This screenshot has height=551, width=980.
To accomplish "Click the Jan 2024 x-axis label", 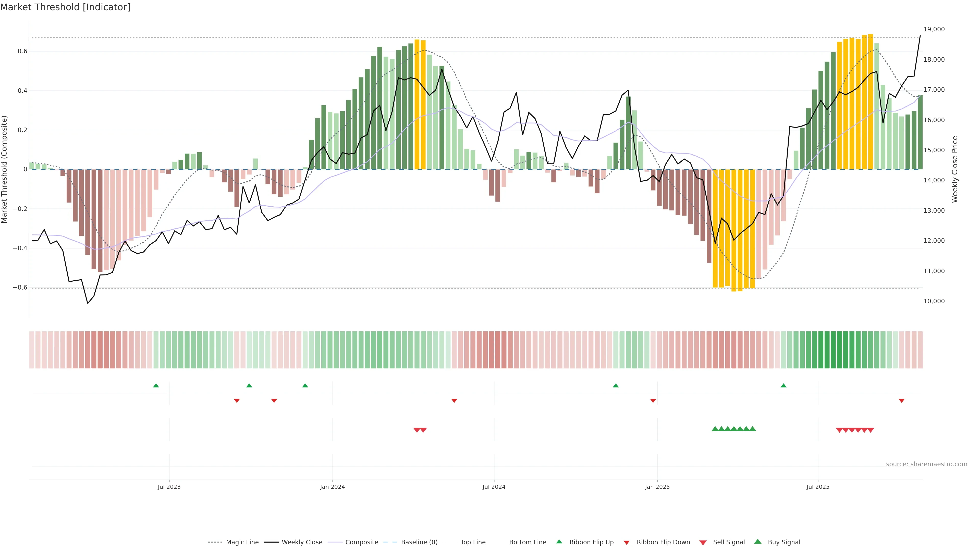I will 332,487.
